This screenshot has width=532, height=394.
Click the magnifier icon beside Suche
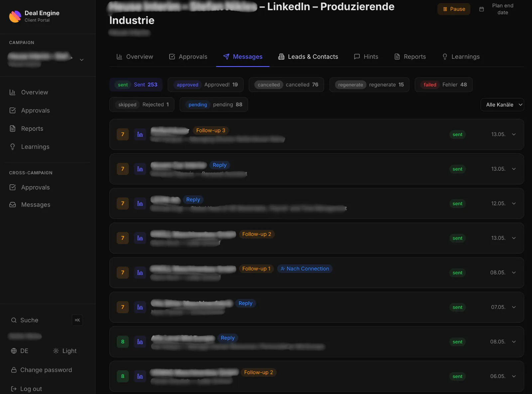[14, 320]
